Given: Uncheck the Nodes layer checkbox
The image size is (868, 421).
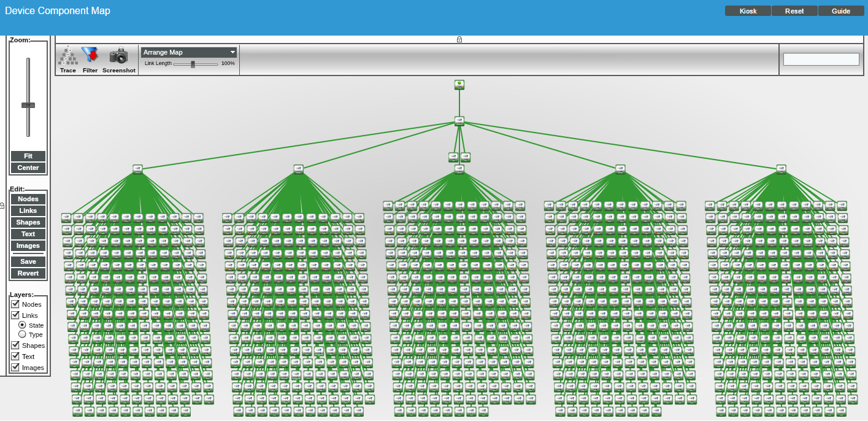Looking at the screenshot, I should 15,304.
